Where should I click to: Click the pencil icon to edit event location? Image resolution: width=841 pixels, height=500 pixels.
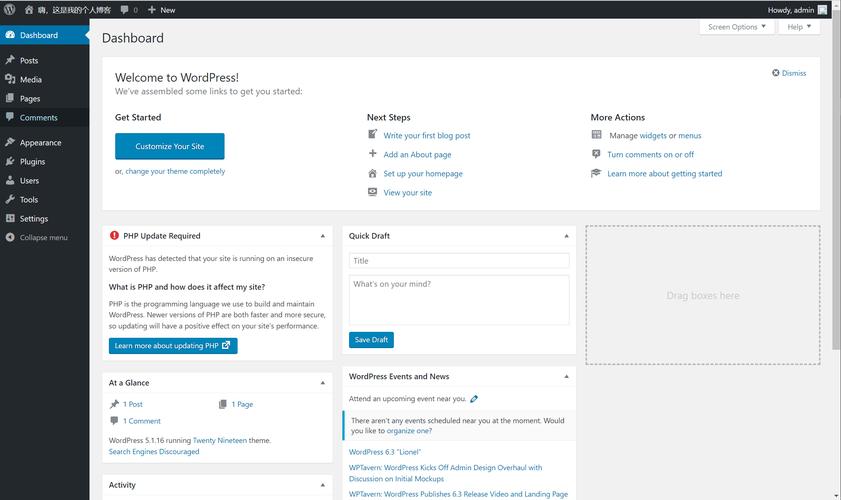pyautogui.click(x=474, y=399)
